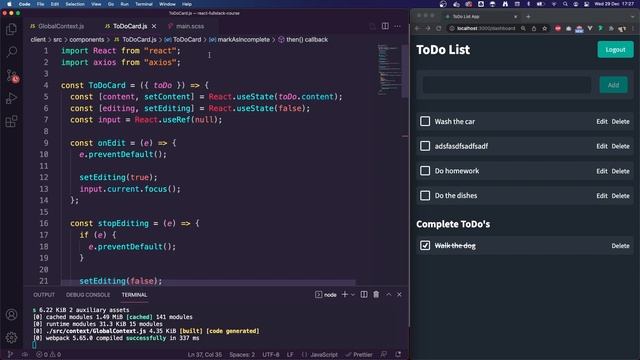Open the 'src' breadcrumb folder

58,40
